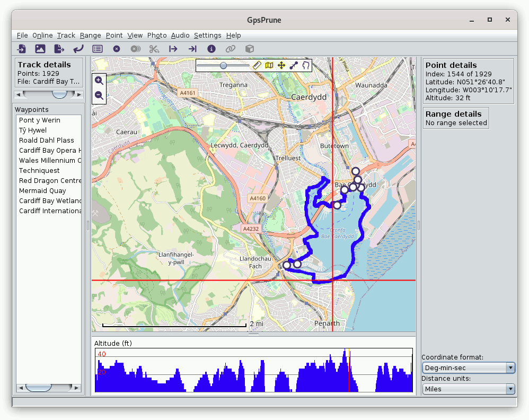Open the Distance units dropdown
Viewport: 529px width, 420px height.
468,389
